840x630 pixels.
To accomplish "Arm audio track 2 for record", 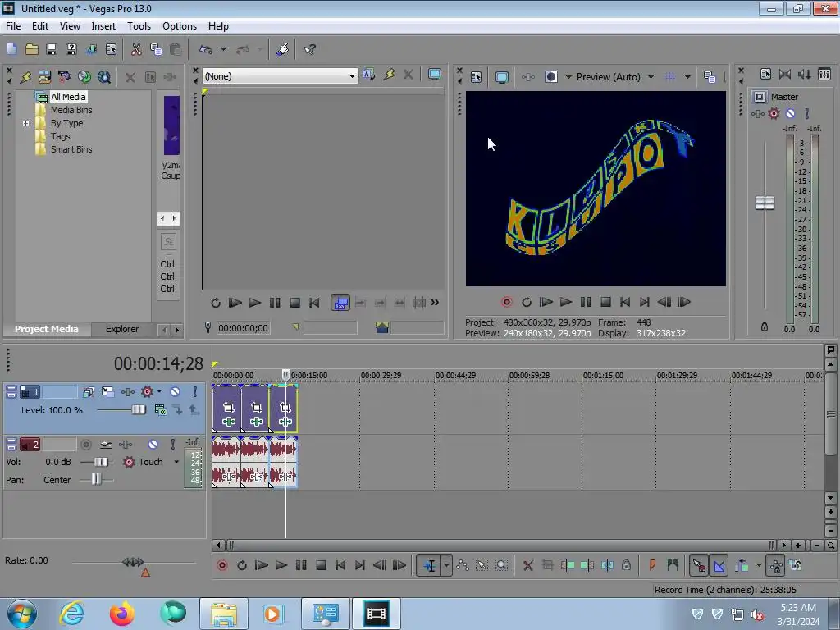I will point(85,444).
